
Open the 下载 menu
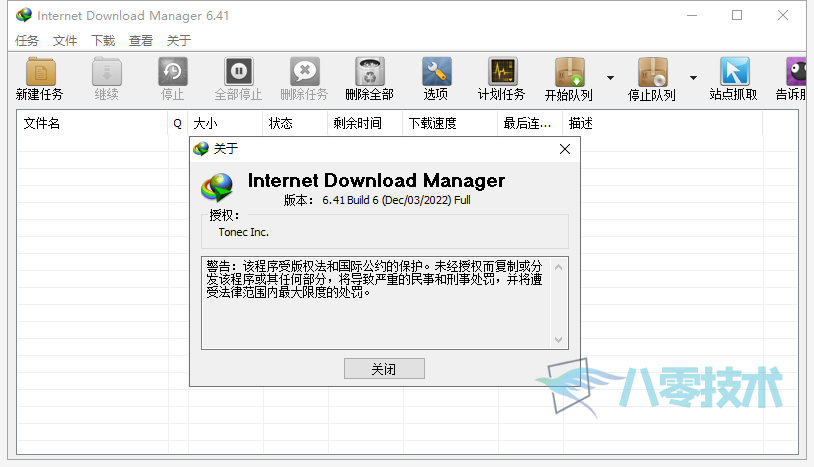pos(103,40)
